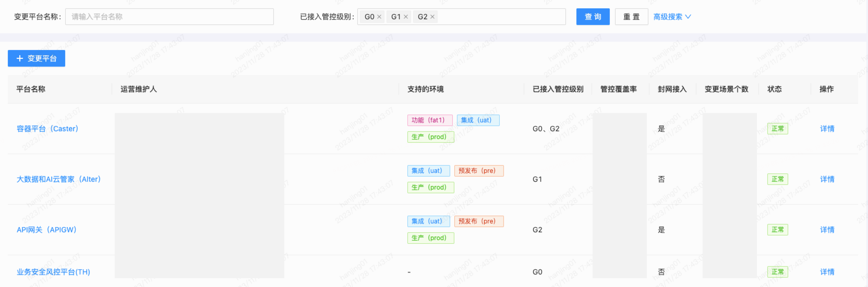Click the 否 封网接入 value in 业务安全风控平台 row
This screenshot has height=287, width=868.
pyautogui.click(x=661, y=272)
